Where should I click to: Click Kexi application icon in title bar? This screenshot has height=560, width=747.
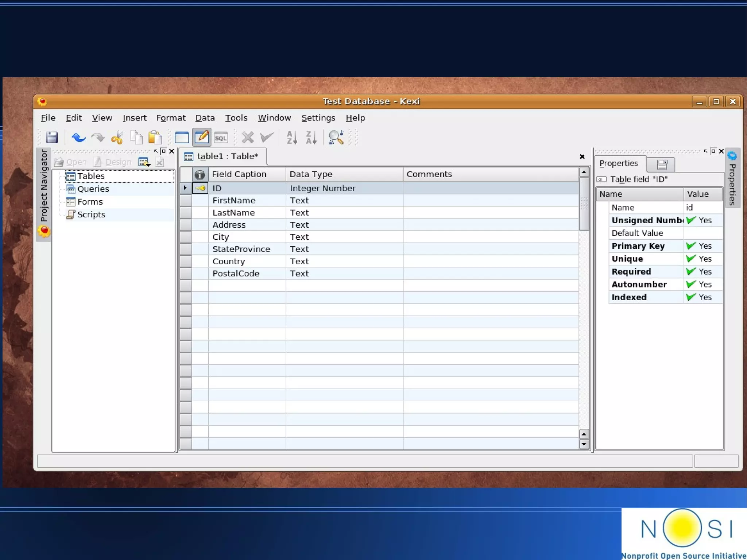pos(42,101)
